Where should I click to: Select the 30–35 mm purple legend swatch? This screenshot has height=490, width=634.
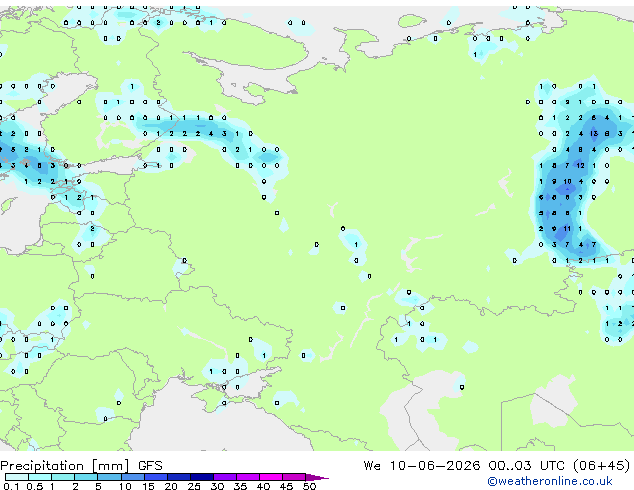click(x=224, y=477)
